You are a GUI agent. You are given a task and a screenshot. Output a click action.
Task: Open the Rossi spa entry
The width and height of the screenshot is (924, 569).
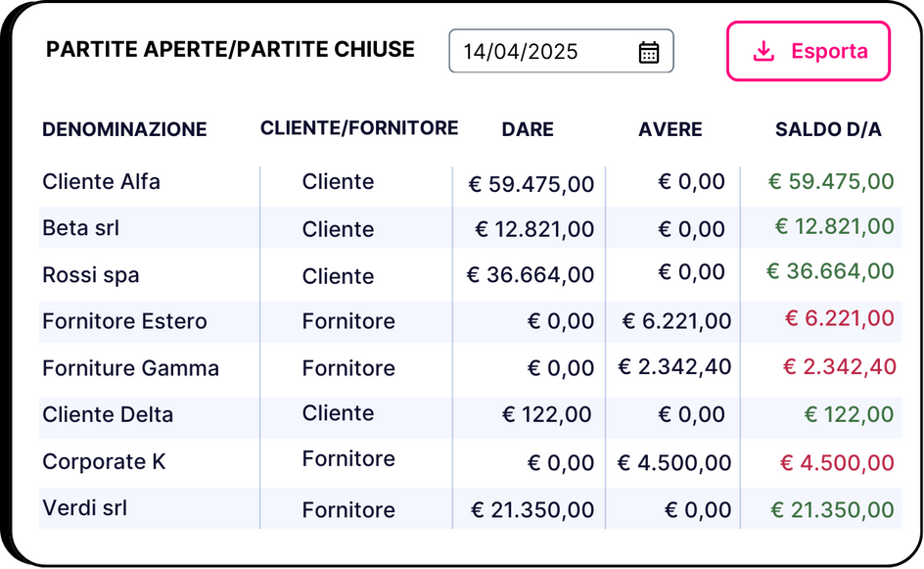(x=91, y=275)
